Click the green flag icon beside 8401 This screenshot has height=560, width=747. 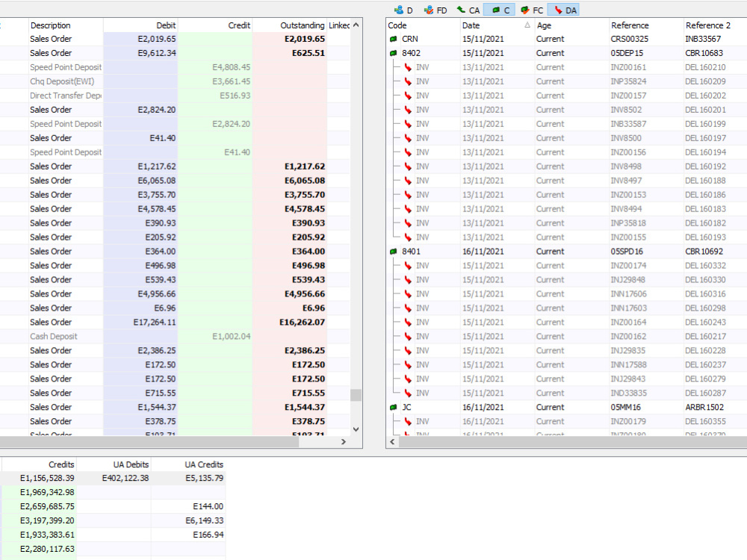393,252
